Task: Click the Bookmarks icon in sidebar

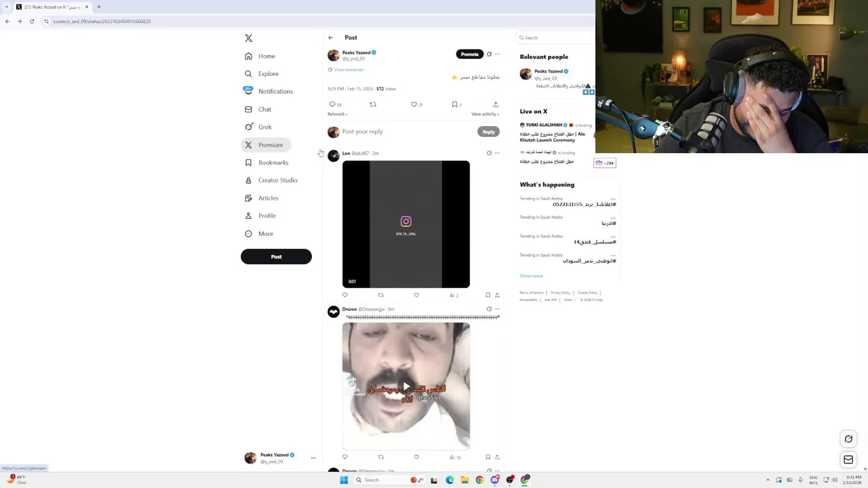Action: [248, 163]
